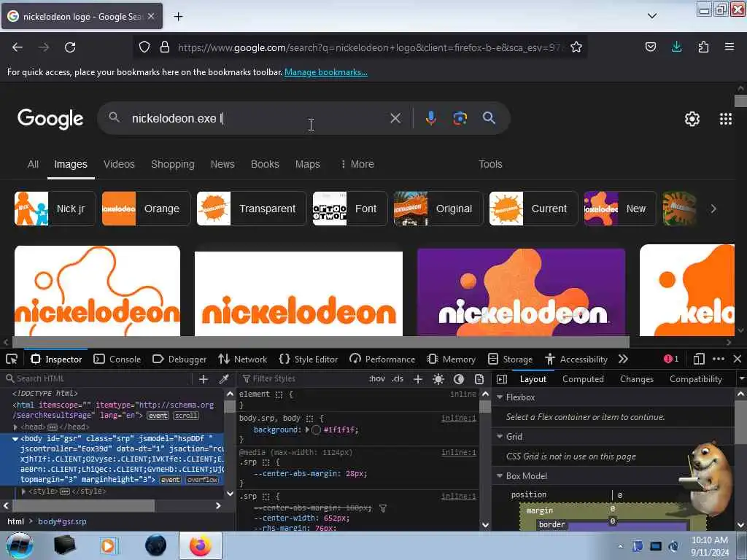Collapse the 3-pane inspector view
The height and width of the screenshot is (560, 747).
point(502,379)
